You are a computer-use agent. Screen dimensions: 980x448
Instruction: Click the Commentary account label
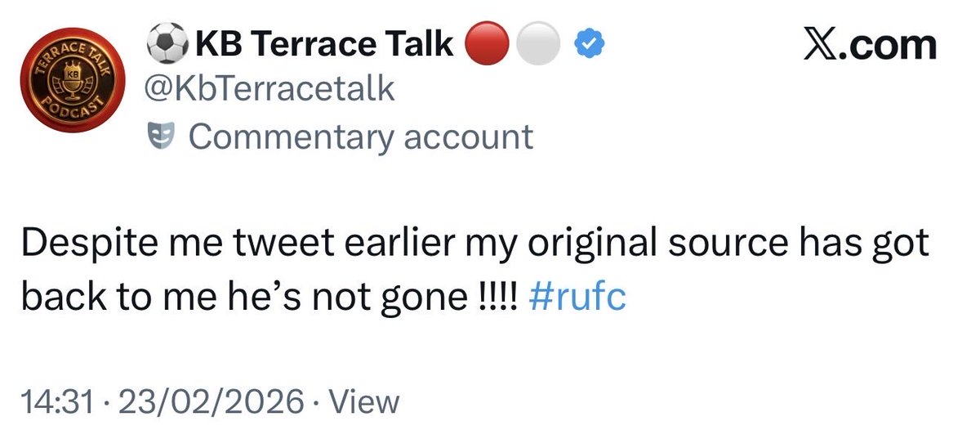tap(361, 137)
